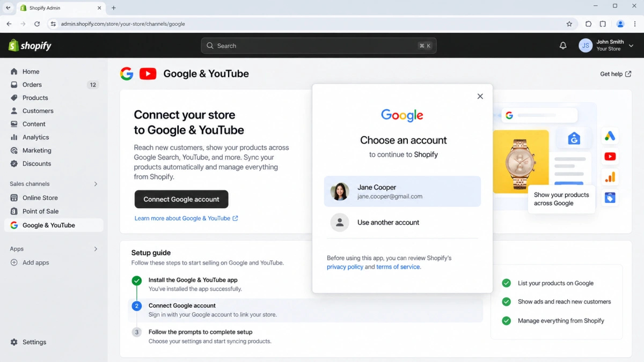Screen dimensions: 644x362
Task: Click the generic person icon for another account
Action: pos(340,223)
